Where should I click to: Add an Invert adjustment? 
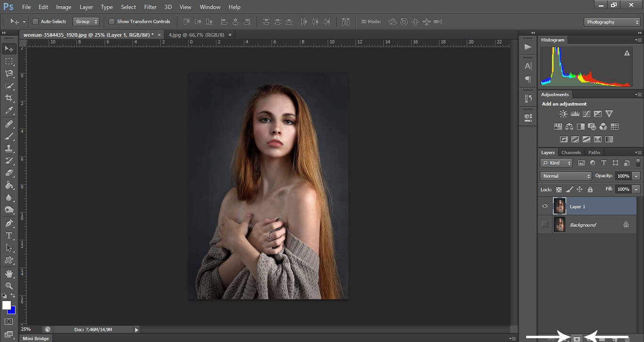coord(563,139)
